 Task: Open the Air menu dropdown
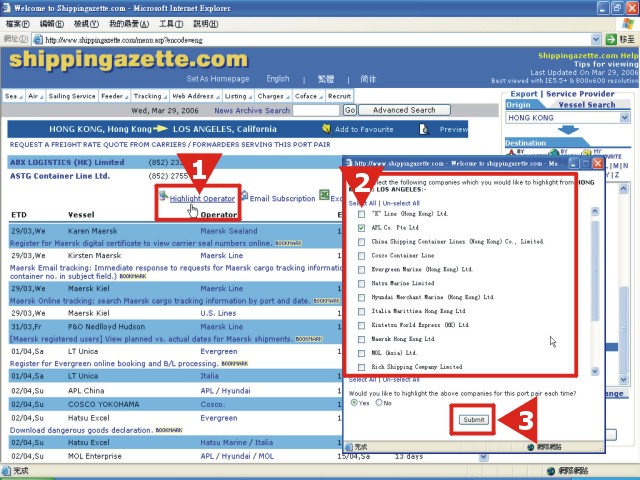pyautogui.click(x=36, y=96)
